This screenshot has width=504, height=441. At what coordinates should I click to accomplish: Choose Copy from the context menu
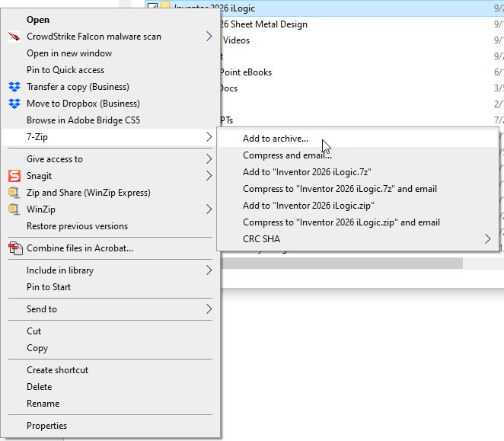(x=111, y=348)
